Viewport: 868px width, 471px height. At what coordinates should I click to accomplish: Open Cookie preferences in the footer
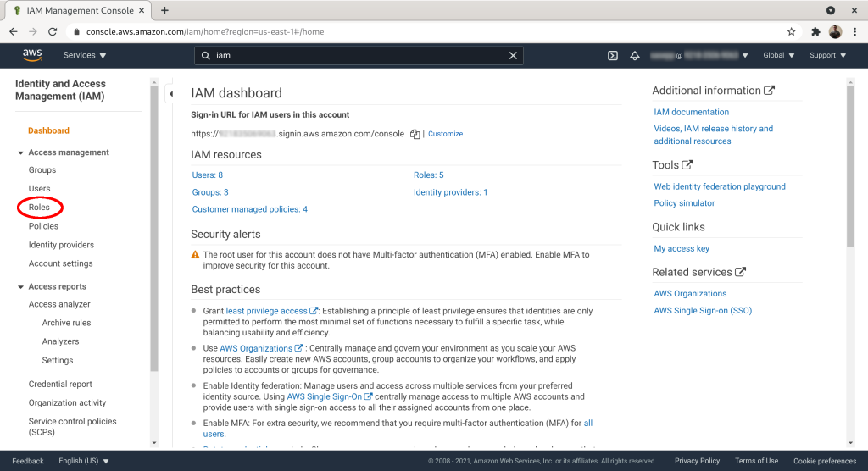pyautogui.click(x=825, y=461)
